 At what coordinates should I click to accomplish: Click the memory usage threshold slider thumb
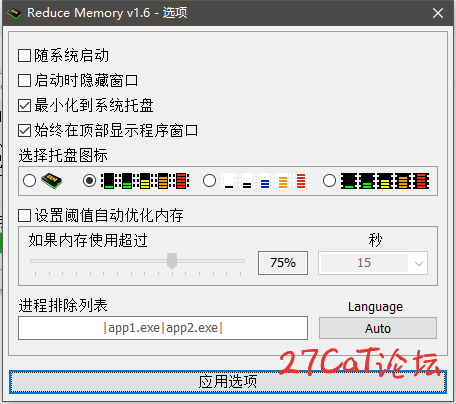172,261
